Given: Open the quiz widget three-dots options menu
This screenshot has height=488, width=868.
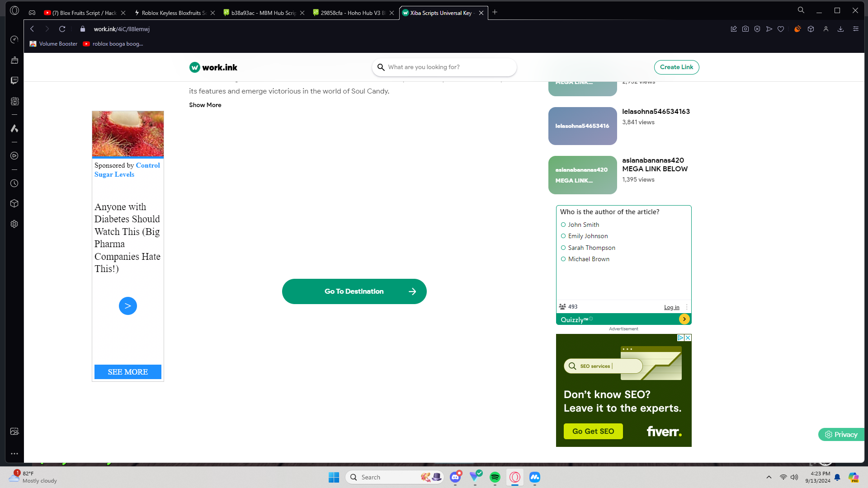Looking at the screenshot, I should [x=687, y=307].
